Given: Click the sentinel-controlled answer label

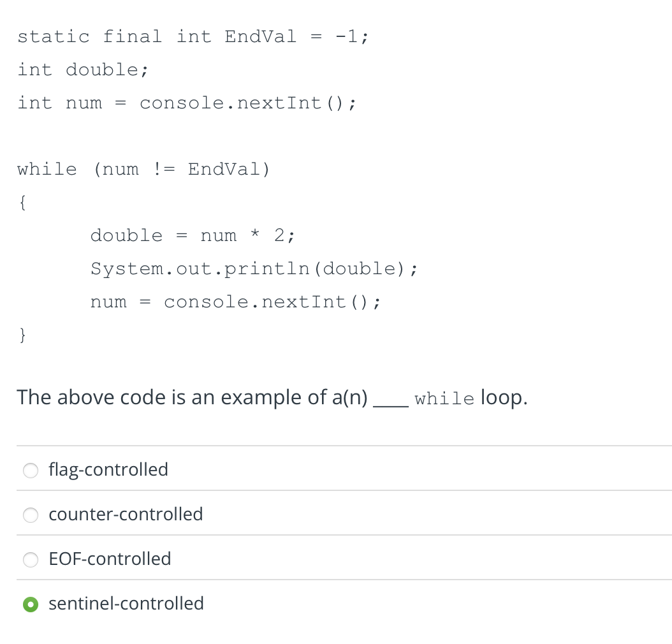Looking at the screenshot, I should 126,603.
